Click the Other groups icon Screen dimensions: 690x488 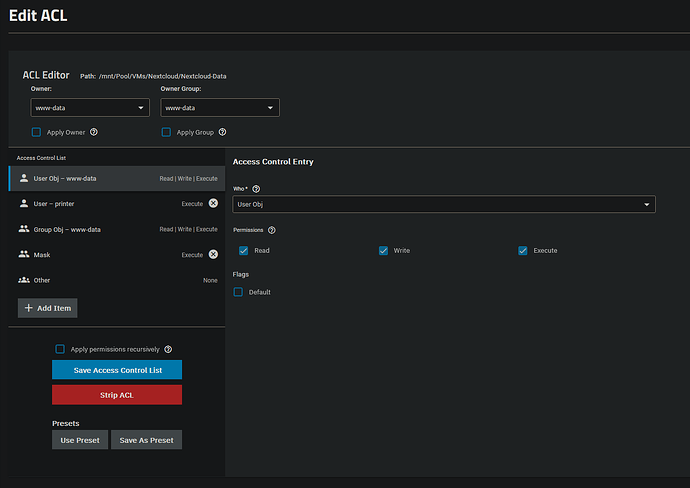(24, 280)
